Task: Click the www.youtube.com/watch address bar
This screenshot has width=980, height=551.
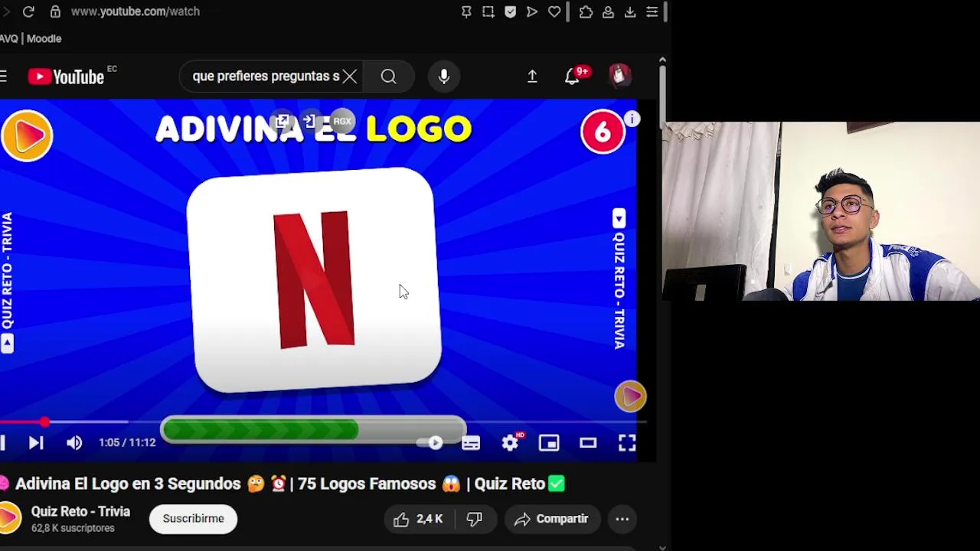Action: 136,11
